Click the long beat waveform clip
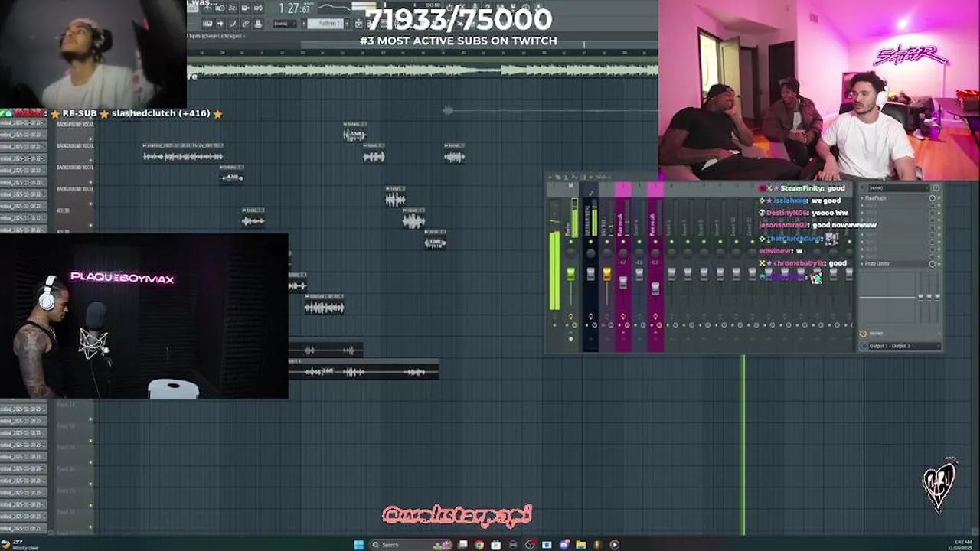 point(423,70)
